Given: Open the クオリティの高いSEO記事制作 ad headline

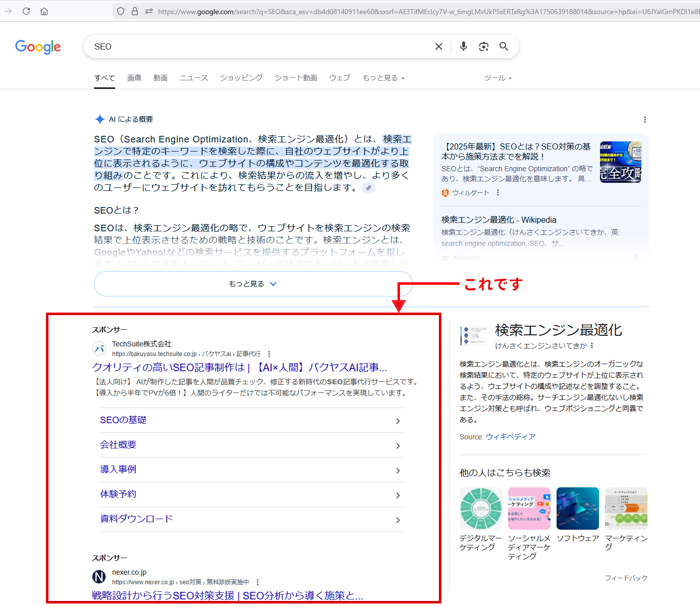Looking at the screenshot, I should click(239, 368).
